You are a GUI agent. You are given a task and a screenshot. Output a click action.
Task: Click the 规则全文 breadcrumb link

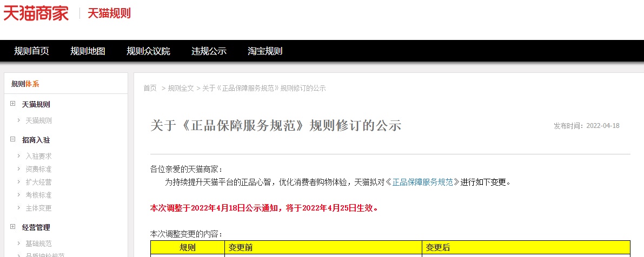(x=181, y=88)
